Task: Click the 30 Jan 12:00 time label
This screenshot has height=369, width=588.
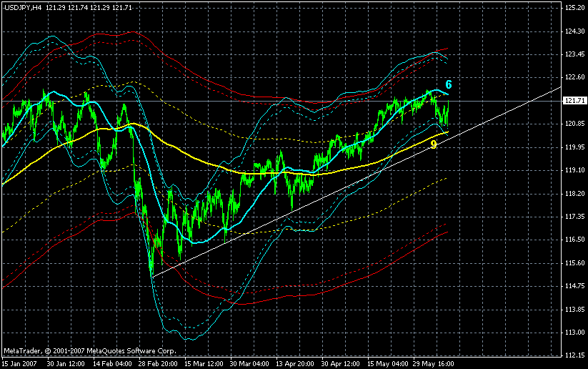Action: pos(66,364)
